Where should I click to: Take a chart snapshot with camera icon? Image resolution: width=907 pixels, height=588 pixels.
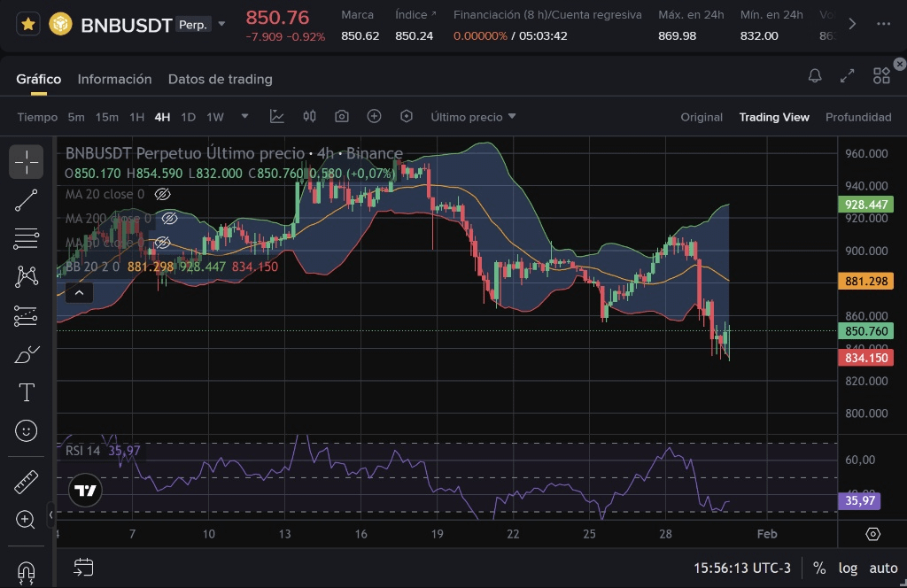[x=341, y=117]
